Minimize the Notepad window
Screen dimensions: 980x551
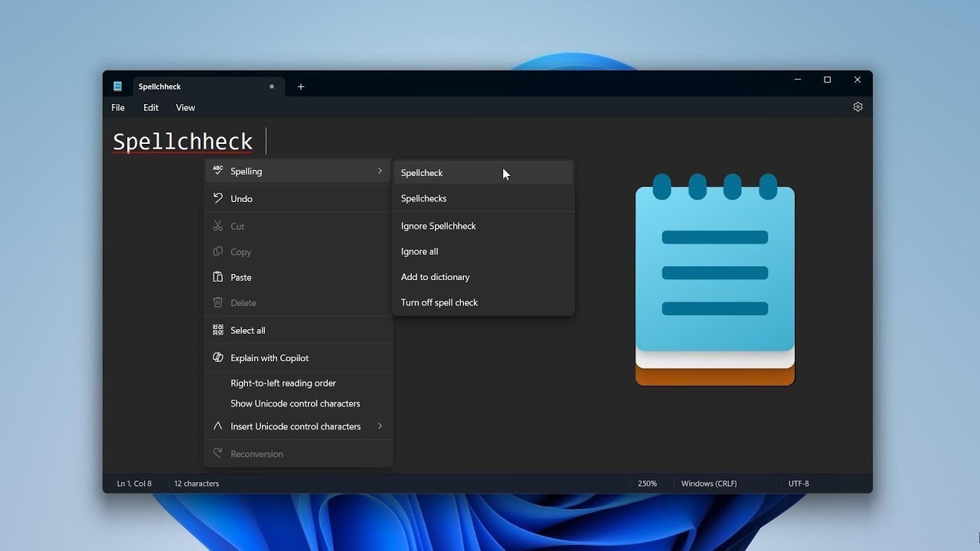[x=798, y=80]
